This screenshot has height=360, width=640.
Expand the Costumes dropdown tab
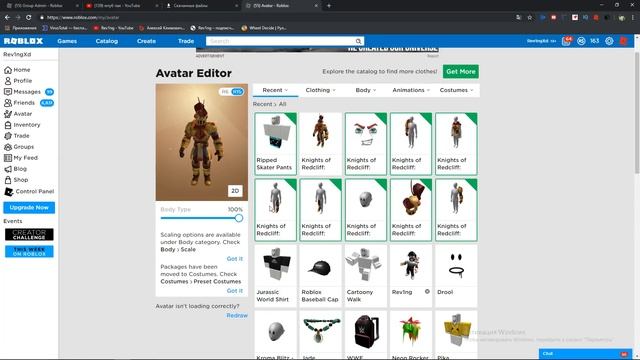click(x=457, y=90)
